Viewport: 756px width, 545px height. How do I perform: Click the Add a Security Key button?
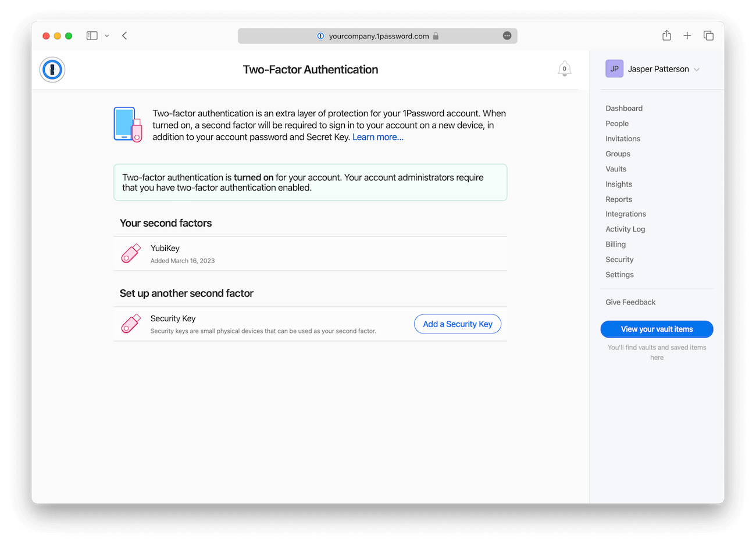(x=457, y=324)
